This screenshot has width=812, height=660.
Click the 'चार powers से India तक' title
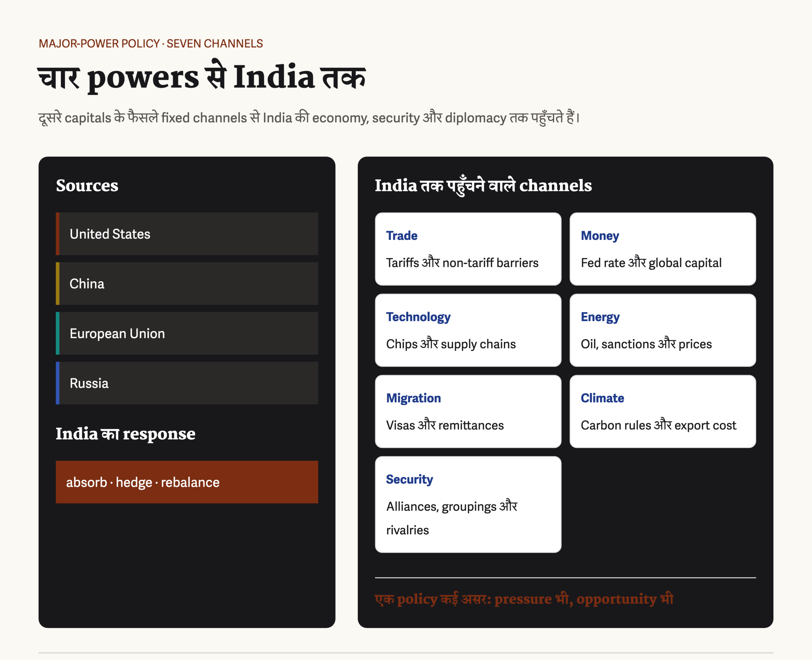202,76
